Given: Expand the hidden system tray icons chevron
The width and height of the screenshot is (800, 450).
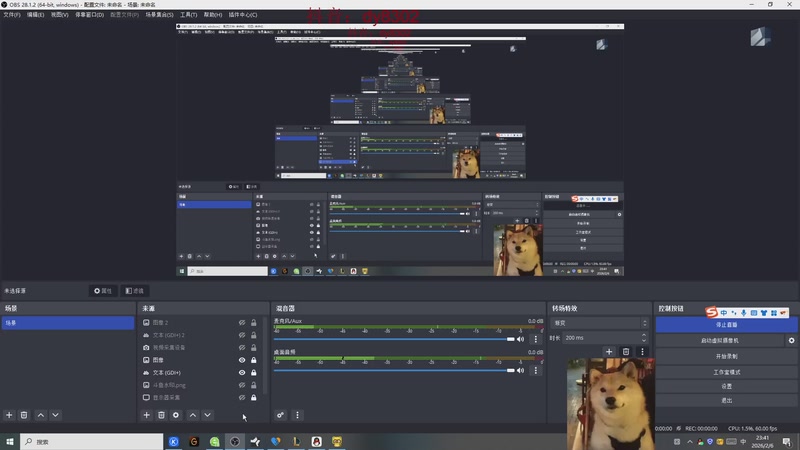Looking at the screenshot, I should (x=690, y=442).
